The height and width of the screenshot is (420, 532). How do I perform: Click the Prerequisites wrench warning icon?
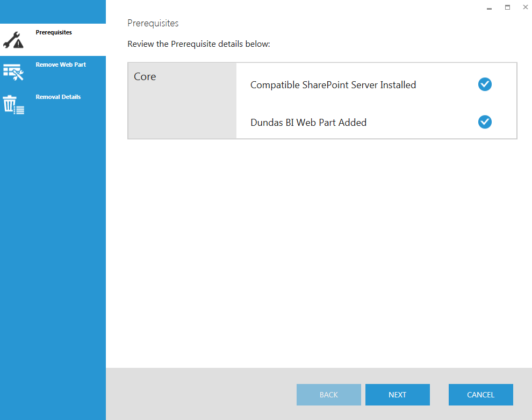pos(13,40)
